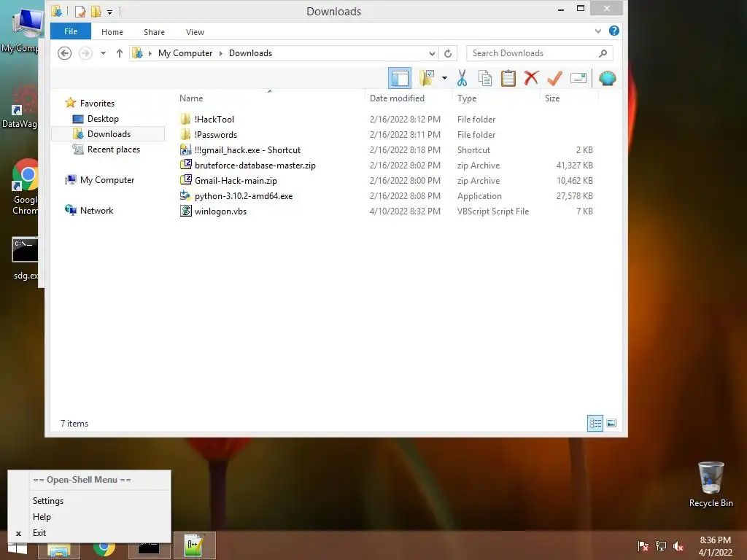Switch to Details view in status bar

click(x=595, y=423)
